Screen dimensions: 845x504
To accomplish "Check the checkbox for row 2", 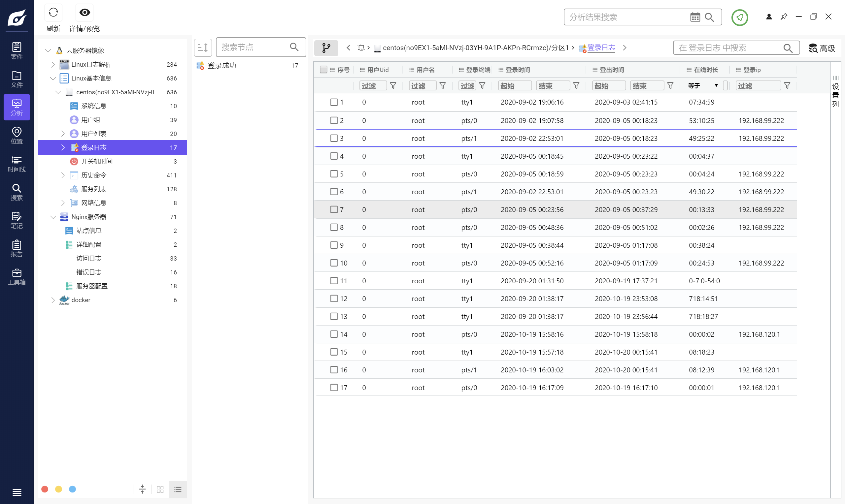I will (334, 120).
